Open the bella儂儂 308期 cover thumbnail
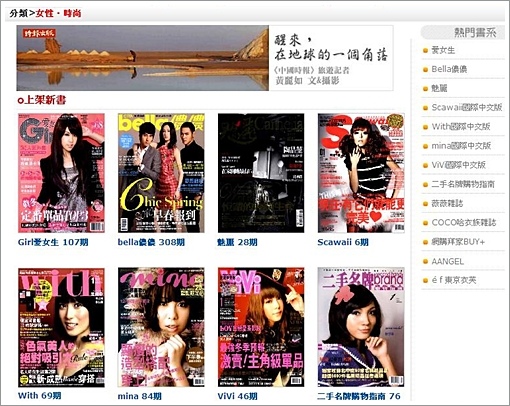This screenshot has width=510, height=406. [x=161, y=173]
